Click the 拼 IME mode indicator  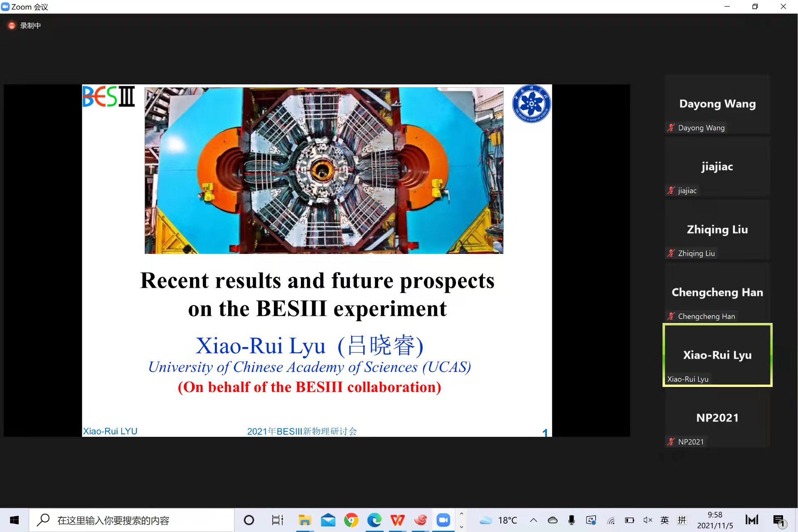pos(682,520)
